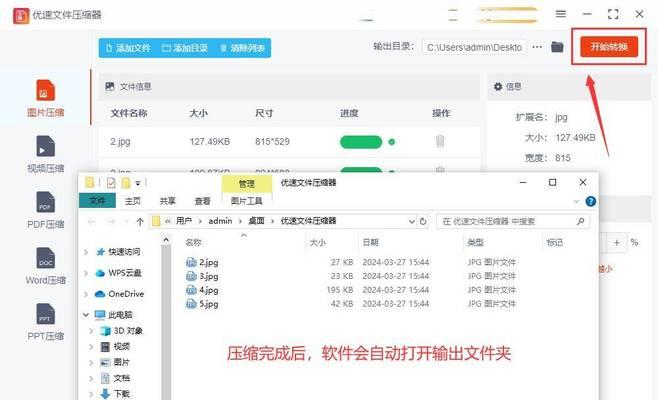
Task: Click the 文件名称 column header in compressor
Action: coord(129,113)
